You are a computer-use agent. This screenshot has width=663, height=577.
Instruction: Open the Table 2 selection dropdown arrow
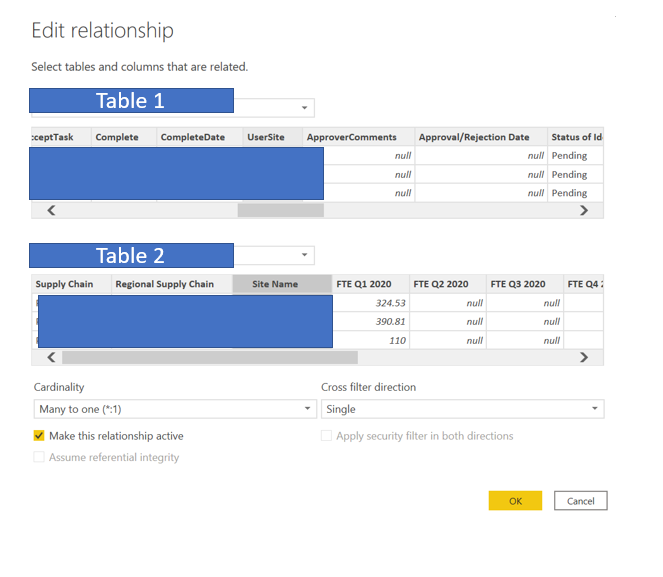click(x=304, y=255)
